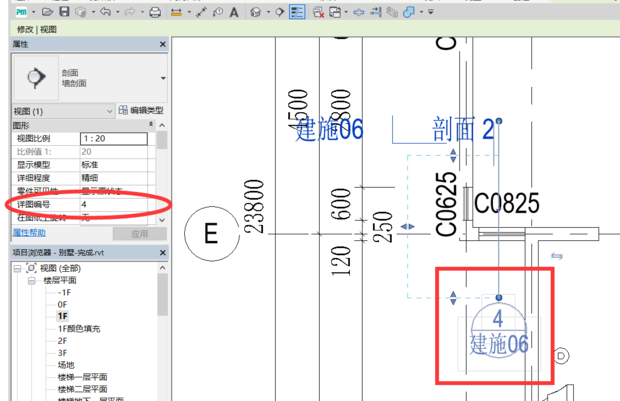Click the Print icon
620x401 pixels.
(x=155, y=12)
